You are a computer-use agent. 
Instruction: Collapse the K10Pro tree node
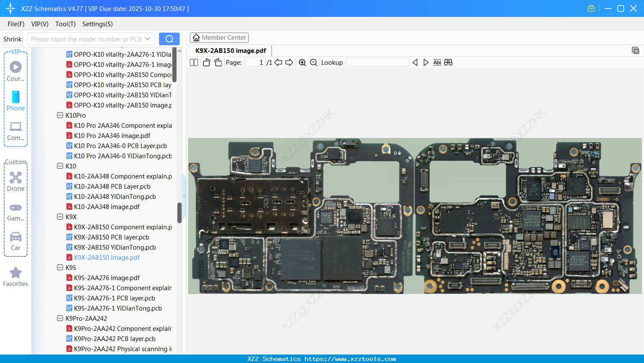pyautogui.click(x=60, y=115)
